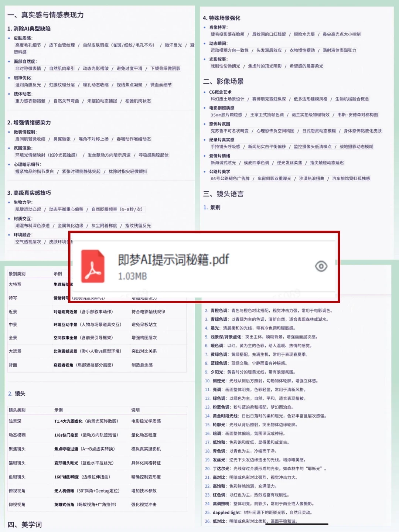The image size is (399, 532).
Task: Collapse section 一、真实感与情感表现力
Action: (45, 16)
